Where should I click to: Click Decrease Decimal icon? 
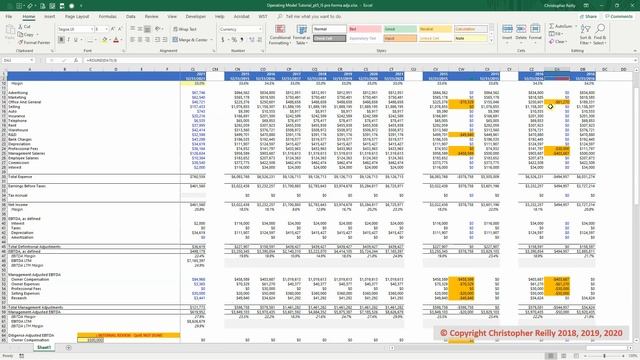(x=259, y=40)
